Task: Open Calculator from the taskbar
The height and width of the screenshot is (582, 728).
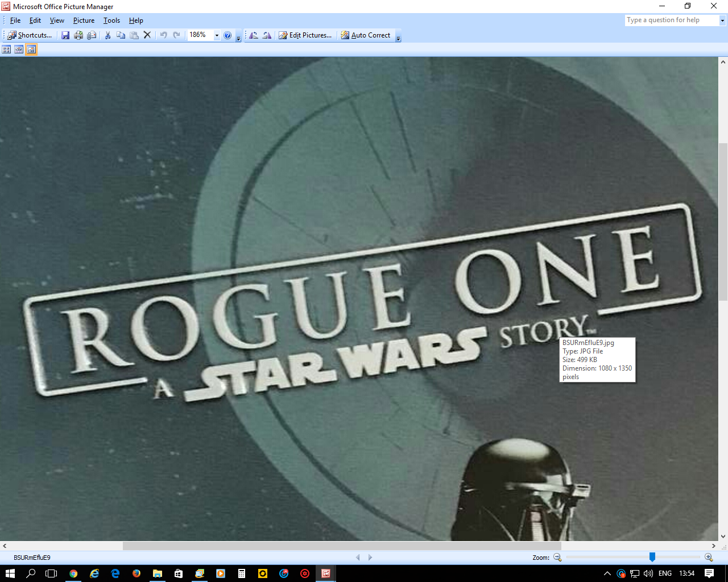Action: [242, 573]
